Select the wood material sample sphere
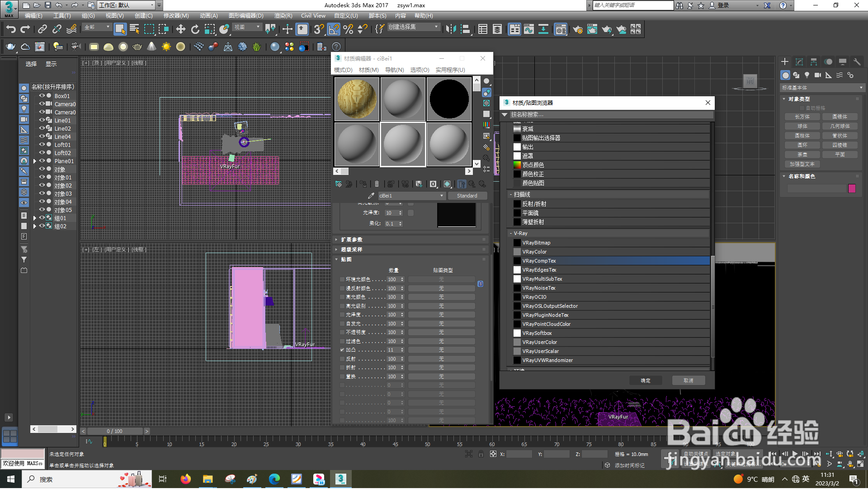The width and height of the screenshot is (868, 489). [x=357, y=99]
